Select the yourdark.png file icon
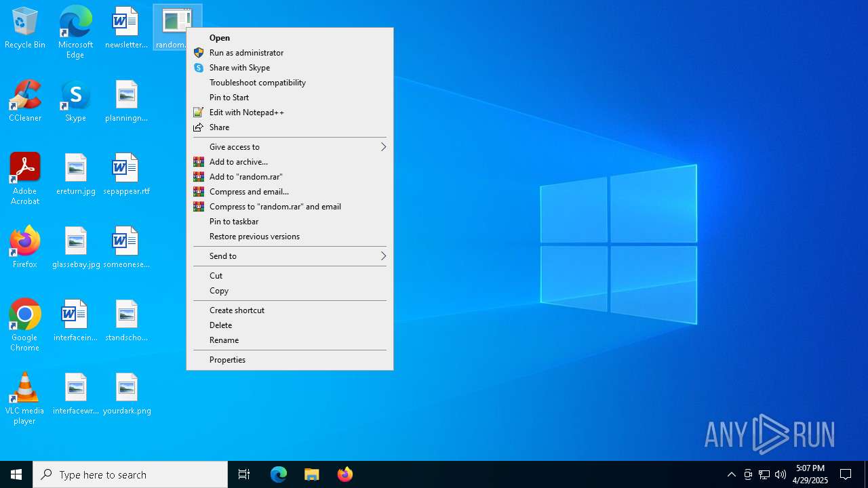The width and height of the screenshot is (868, 488). pyautogui.click(x=127, y=394)
